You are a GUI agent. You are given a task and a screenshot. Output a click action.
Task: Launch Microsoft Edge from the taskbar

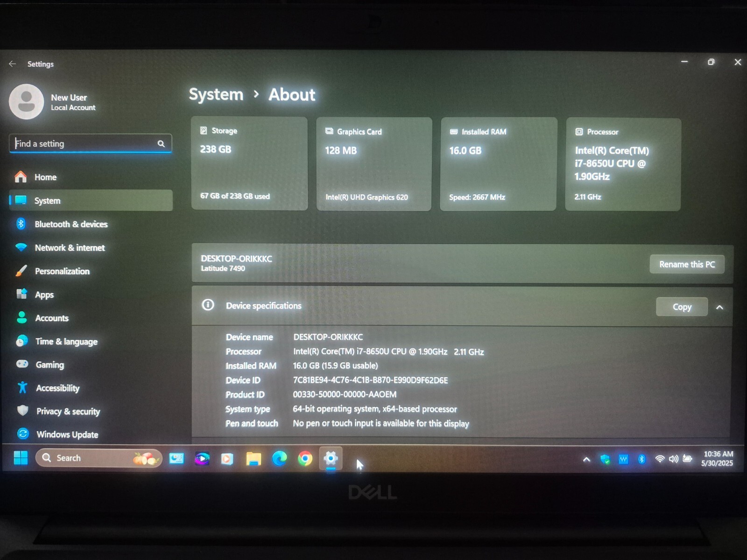pyautogui.click(x=279, y=459)
